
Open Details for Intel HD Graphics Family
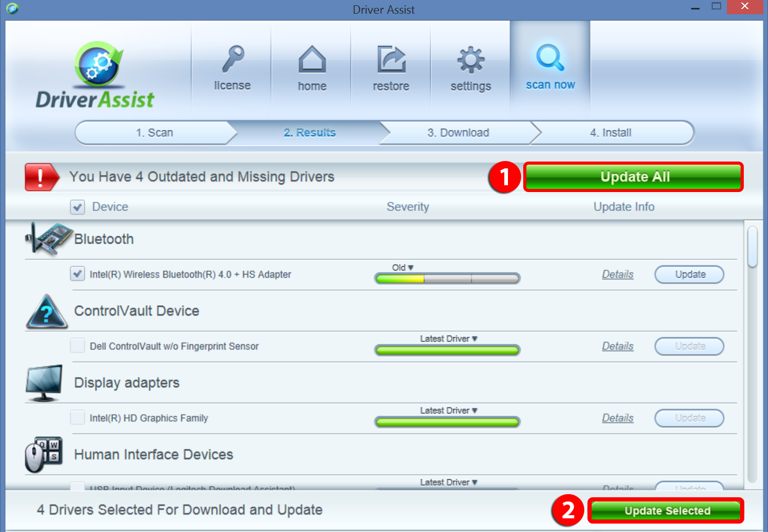[x=618, y=418]
